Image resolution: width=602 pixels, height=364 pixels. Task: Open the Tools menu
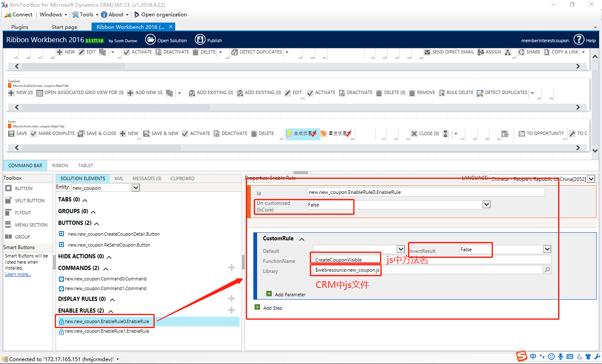pyautogui.click(x=85, y=14)
